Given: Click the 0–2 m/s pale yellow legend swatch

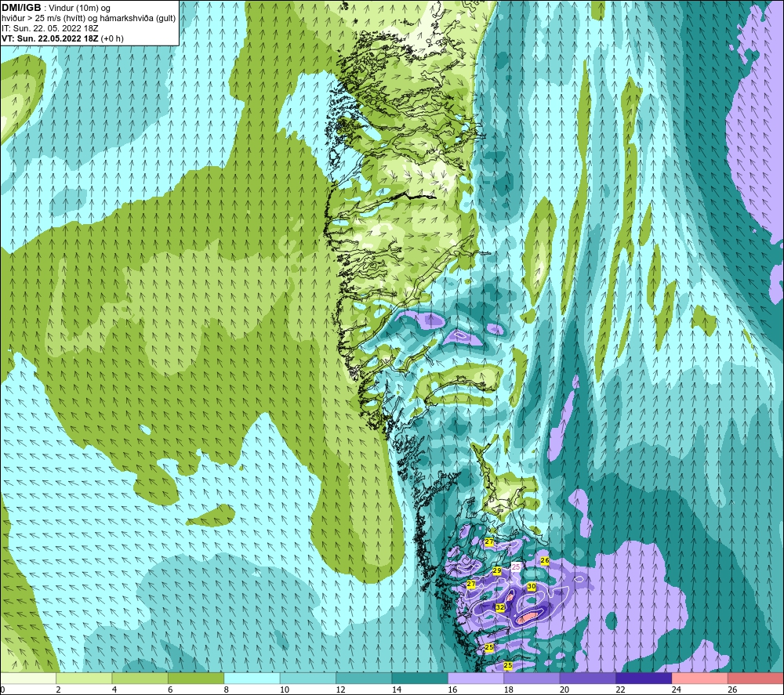Looking at the screenshot, I should [28, 679].
